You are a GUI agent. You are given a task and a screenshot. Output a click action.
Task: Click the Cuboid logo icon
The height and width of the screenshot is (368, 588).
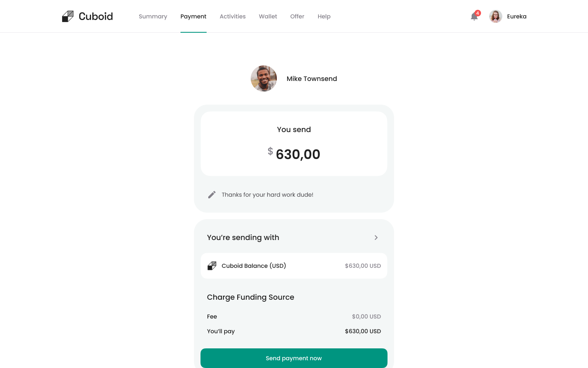tap(67, 16)
